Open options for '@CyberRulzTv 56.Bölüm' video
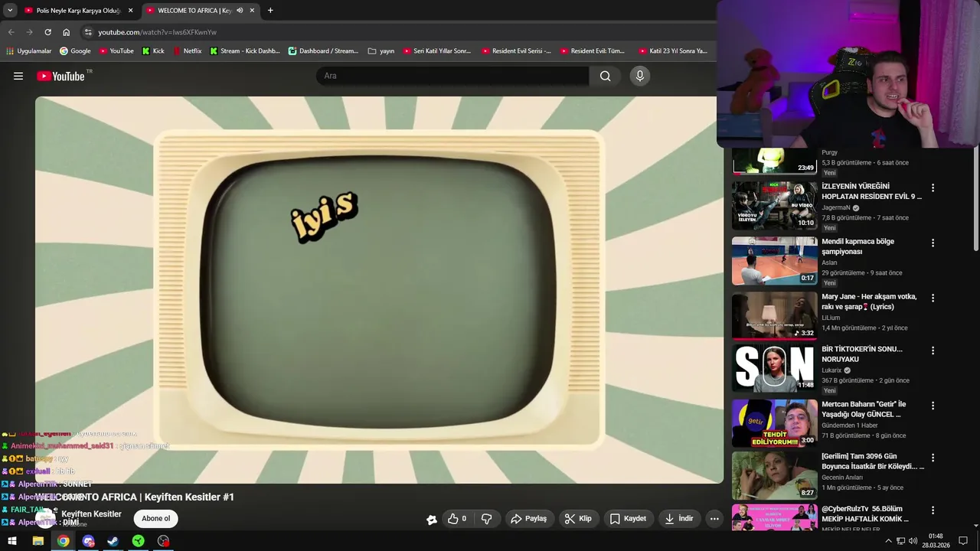980x551 pixels. coord(933,510)
